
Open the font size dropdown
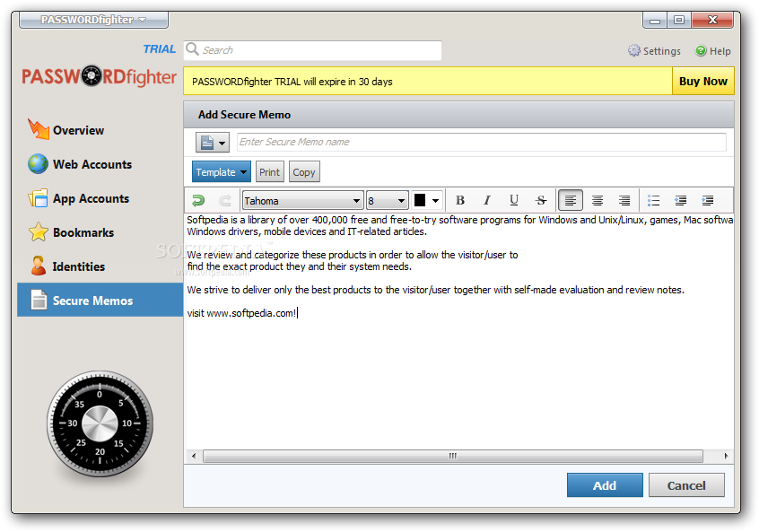[387, 200]
